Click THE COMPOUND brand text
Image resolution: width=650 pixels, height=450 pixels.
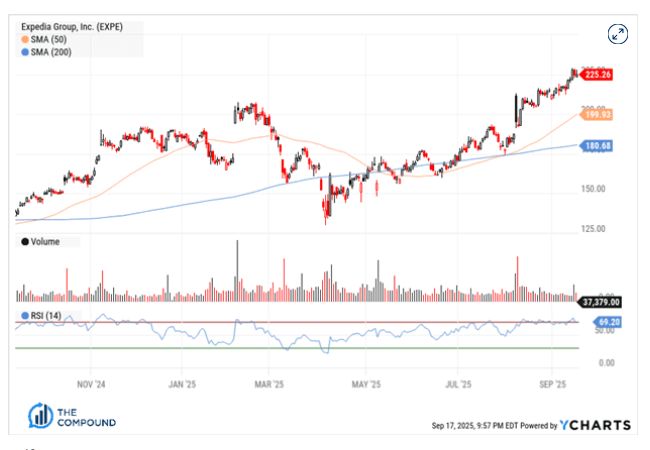pos(86,418)
